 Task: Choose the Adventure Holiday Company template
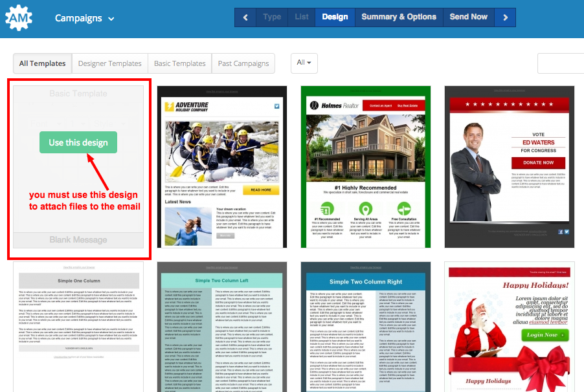point(222,167)
